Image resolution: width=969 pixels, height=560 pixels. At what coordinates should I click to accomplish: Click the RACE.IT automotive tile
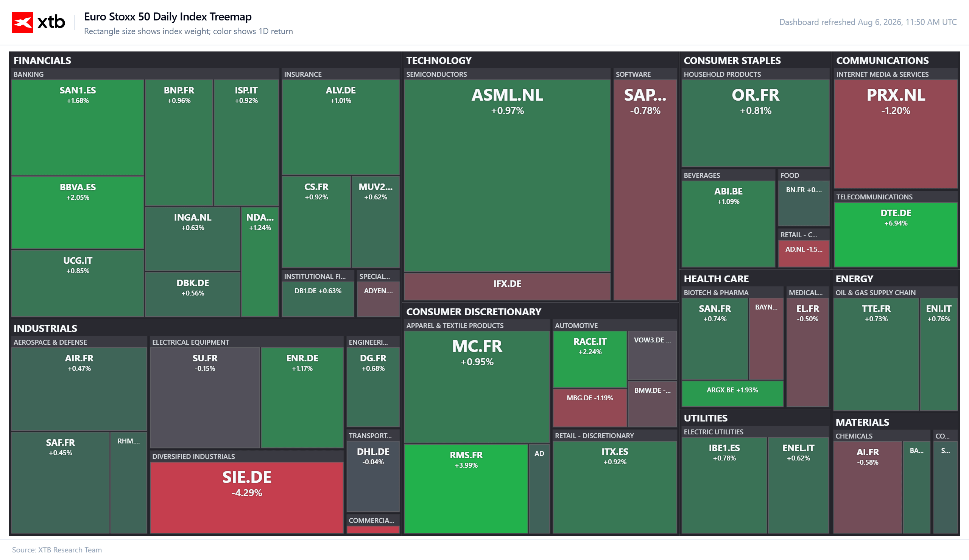(x=590, y=359)
